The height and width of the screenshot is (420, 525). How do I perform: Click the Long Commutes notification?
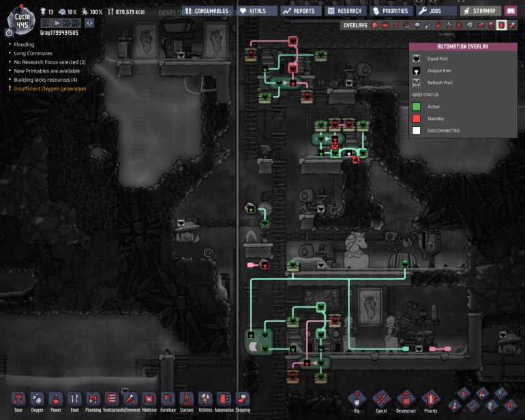(33, 53)
